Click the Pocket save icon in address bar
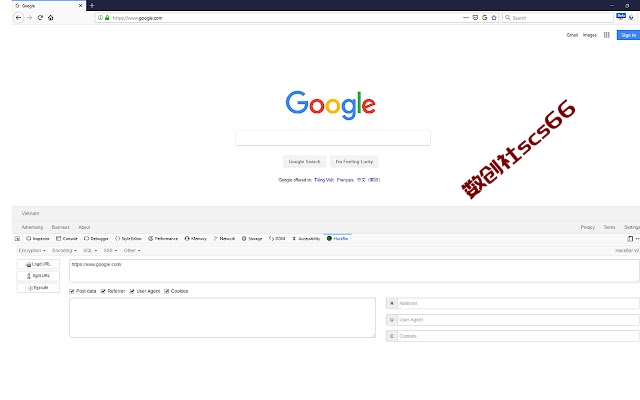Image resolution: width=640 pixels, height=400 pixels. [x=475, y=18]
